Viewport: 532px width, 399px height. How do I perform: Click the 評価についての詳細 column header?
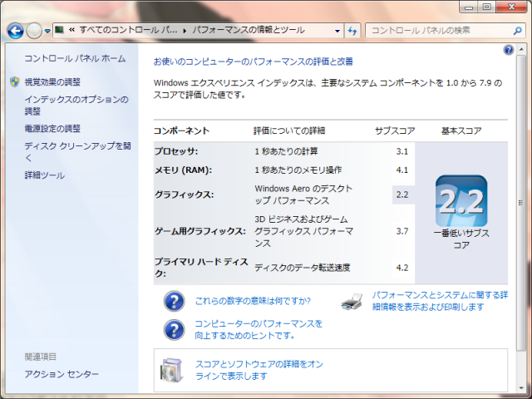point(289,131)
